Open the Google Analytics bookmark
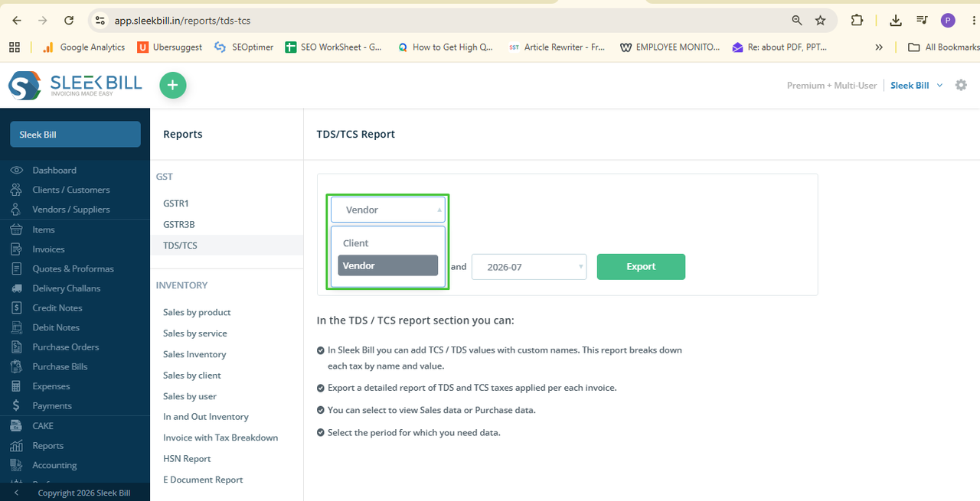The height and width of the screenshot is (501, 980). pyautogui.click(x=83, y=47)
